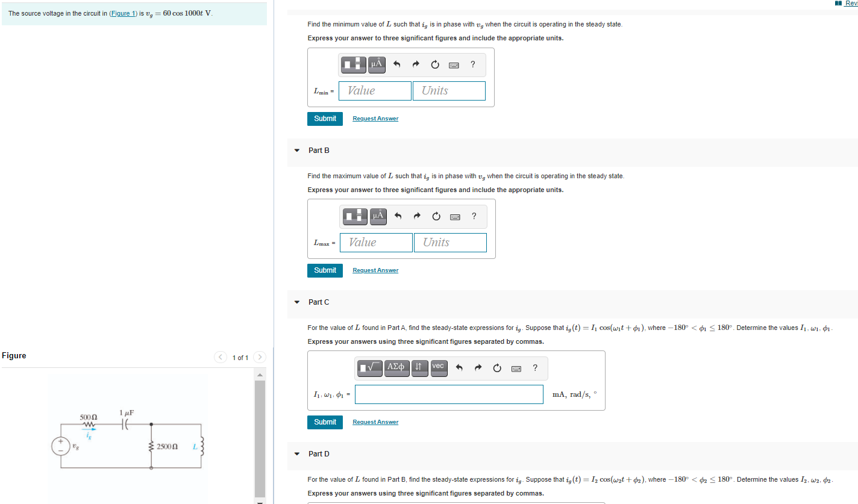
Task: Click the square root templates icon in Part C
Action: pos(370,367)
